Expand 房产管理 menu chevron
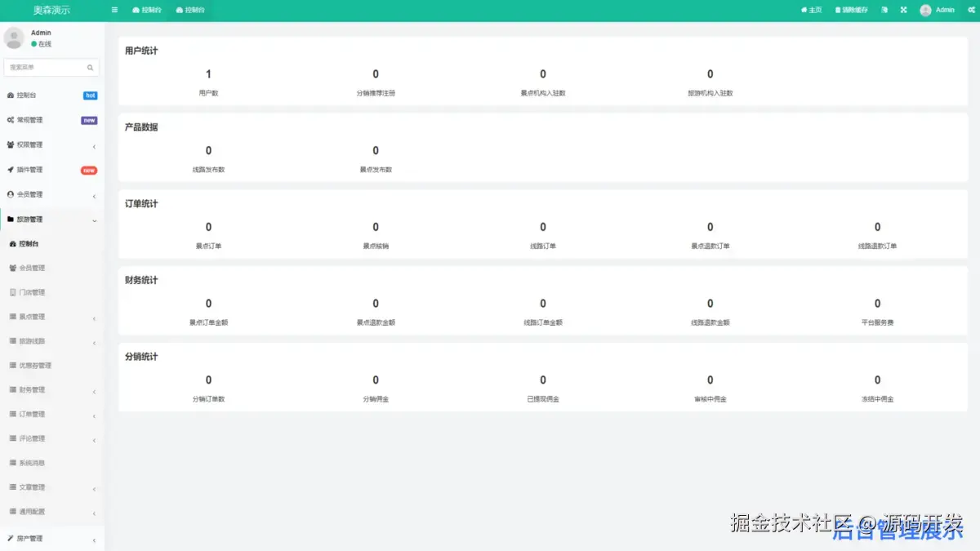The height and width of the screenshot is (551, 980). 94,540
